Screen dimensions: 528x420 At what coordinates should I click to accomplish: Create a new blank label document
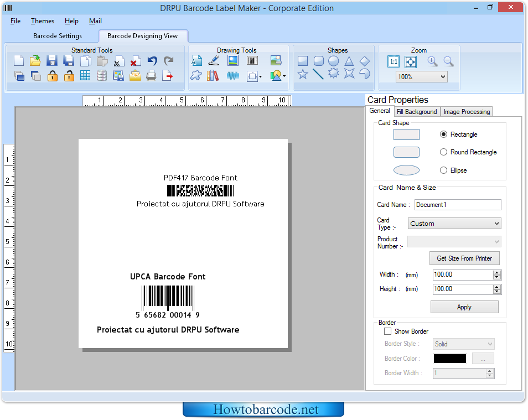click(x=19, y=61)
